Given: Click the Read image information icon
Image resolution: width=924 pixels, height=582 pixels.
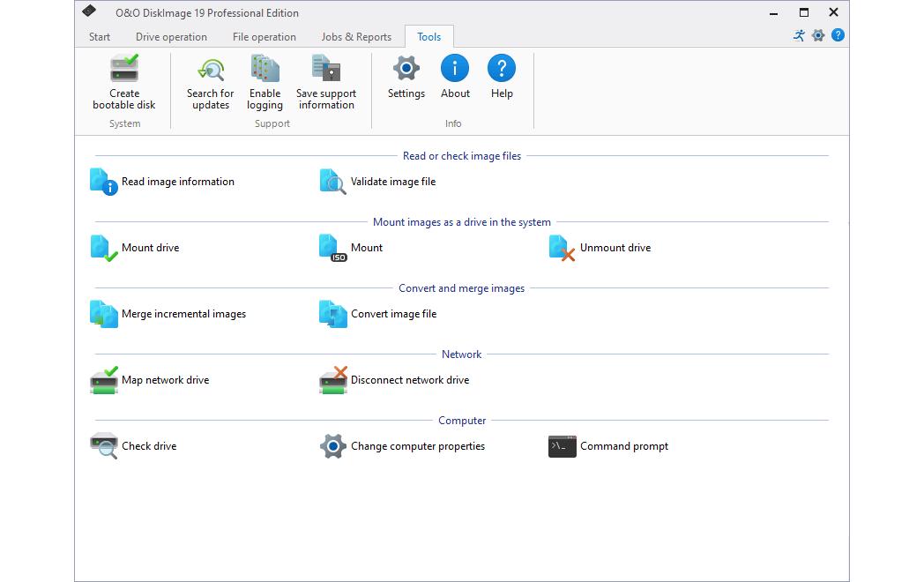Looking at the screenshot, I should pyautogui.click(x=104, y=182).
